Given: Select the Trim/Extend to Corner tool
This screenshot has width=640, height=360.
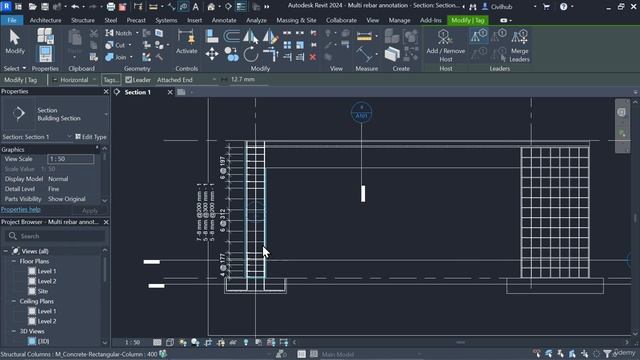Looking at the screenshot, I should tap(270, 54).
